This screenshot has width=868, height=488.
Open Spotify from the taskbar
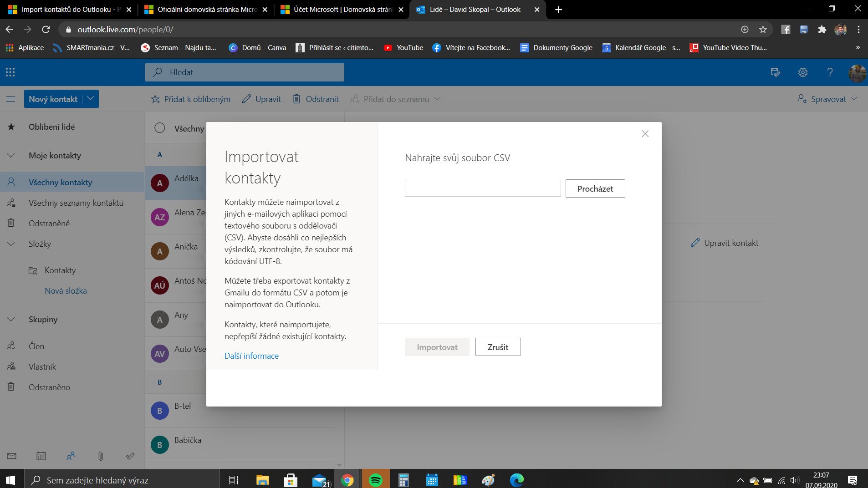pyautogui.click(x=375, y=480)
